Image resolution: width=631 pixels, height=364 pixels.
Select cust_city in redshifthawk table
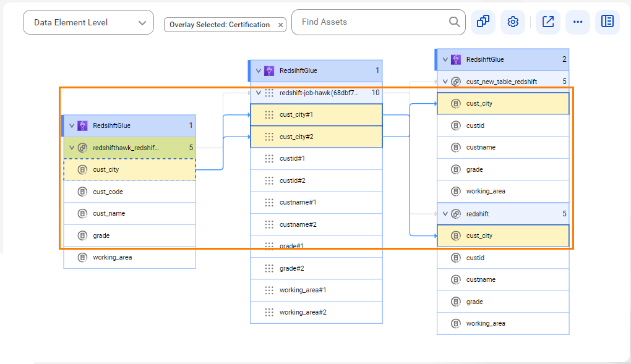129,170
